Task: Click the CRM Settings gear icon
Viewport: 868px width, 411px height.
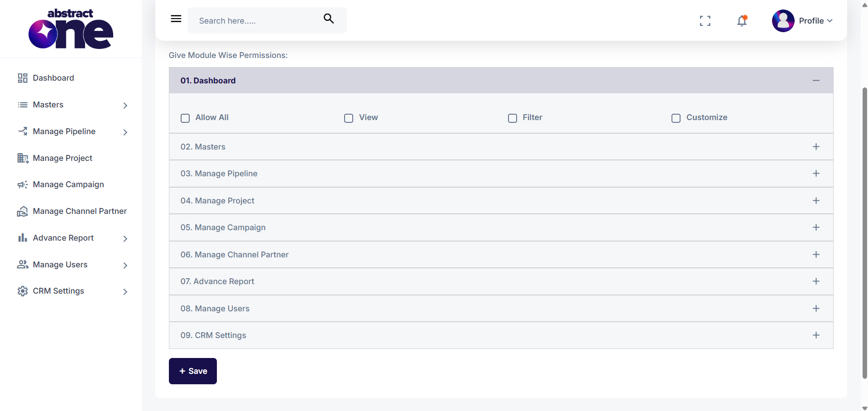Action: click(23, 291)
